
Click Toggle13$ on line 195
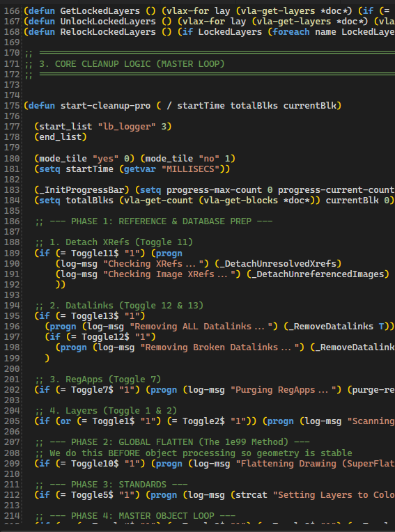point(95,316)
